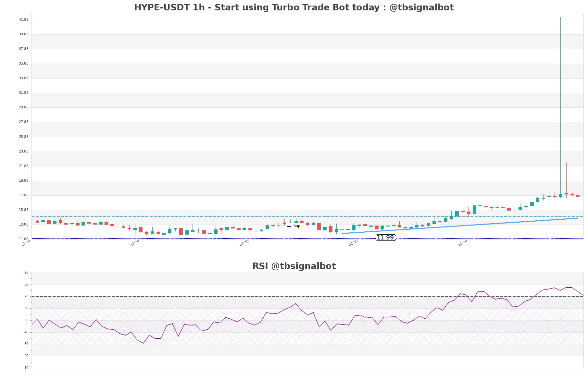Click the 15.88 price axis label

click(x=23, y=210)
